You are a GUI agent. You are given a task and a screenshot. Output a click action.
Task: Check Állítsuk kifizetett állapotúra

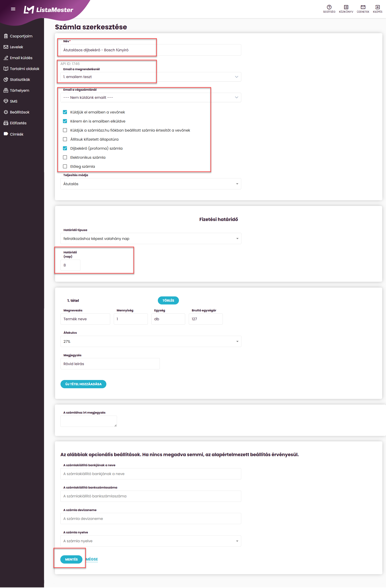click(65, 139)
